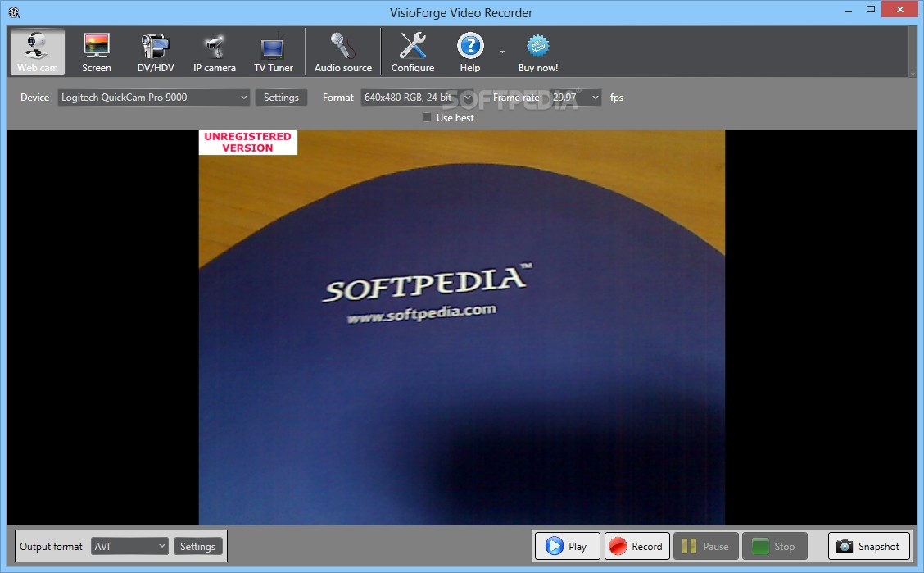Click the Buy now! badge
924x573 pixels.
coord(538,52)
